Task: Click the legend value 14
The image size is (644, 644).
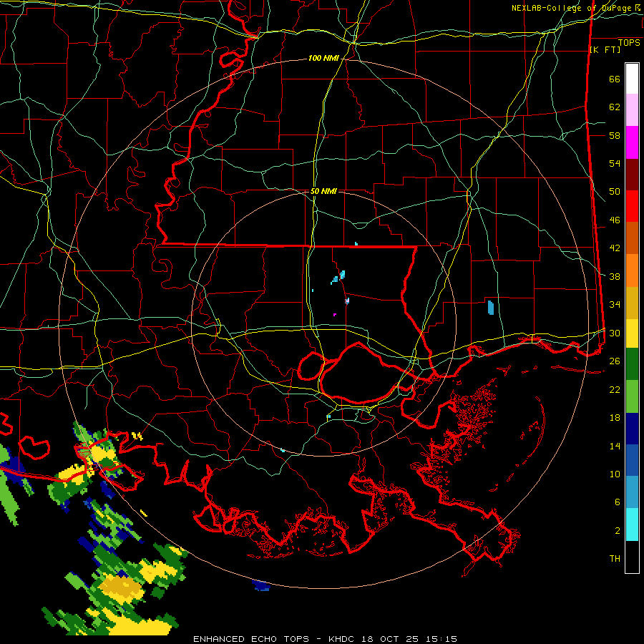Action: (x=615, y=446)
